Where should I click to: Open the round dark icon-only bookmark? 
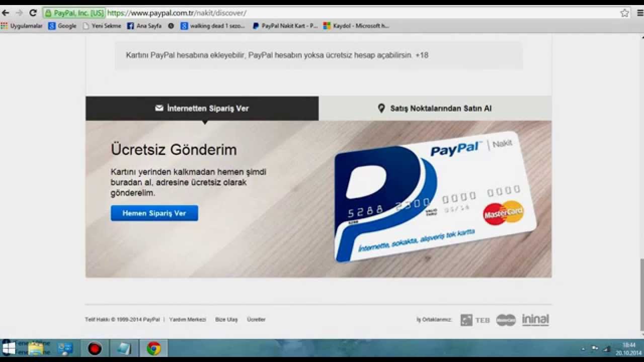[x=171, y=26]
